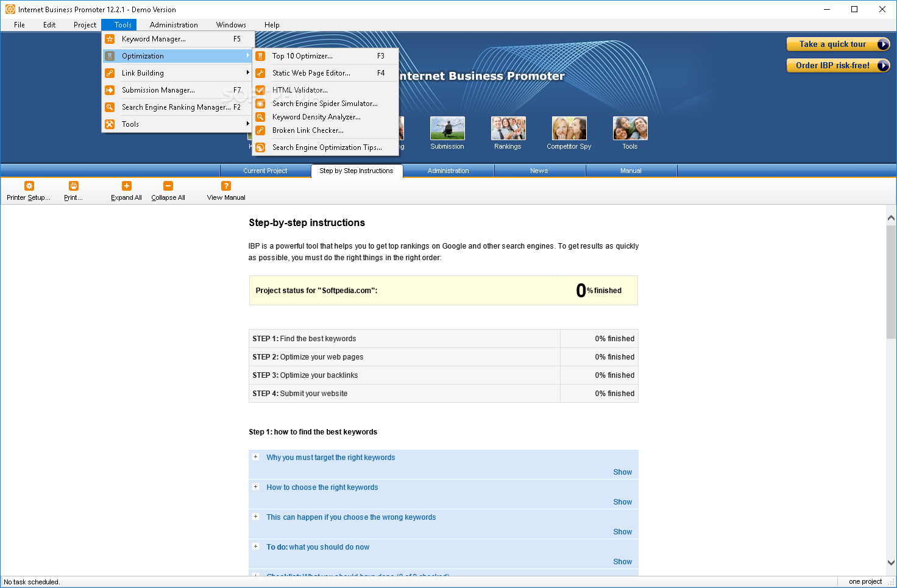
Task: Click the Tools header thumbnail
Action: point(630,128)
